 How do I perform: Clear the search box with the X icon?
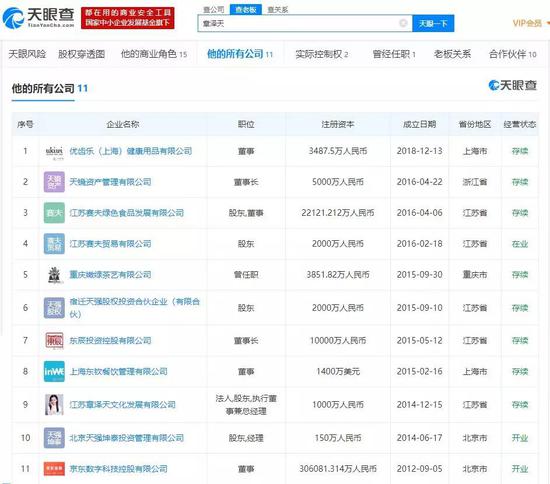tap(403, 23)
